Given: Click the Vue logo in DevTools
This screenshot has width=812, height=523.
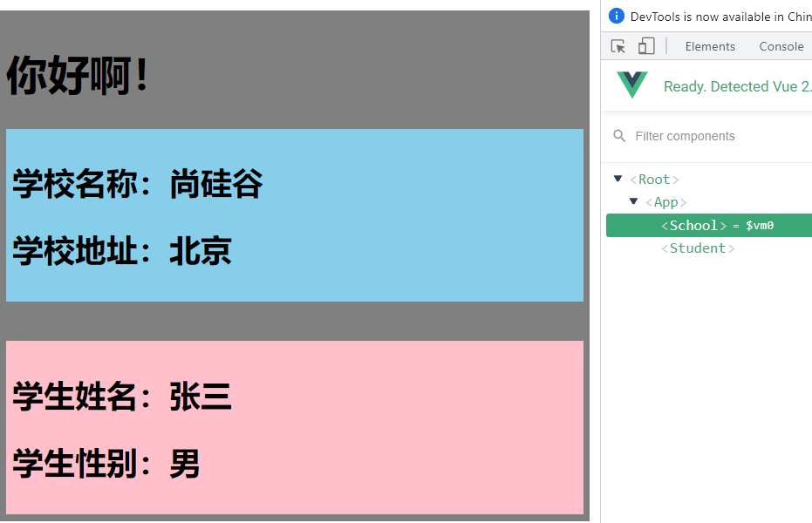Looking at the screenshot, I should [x=631, y=85].
